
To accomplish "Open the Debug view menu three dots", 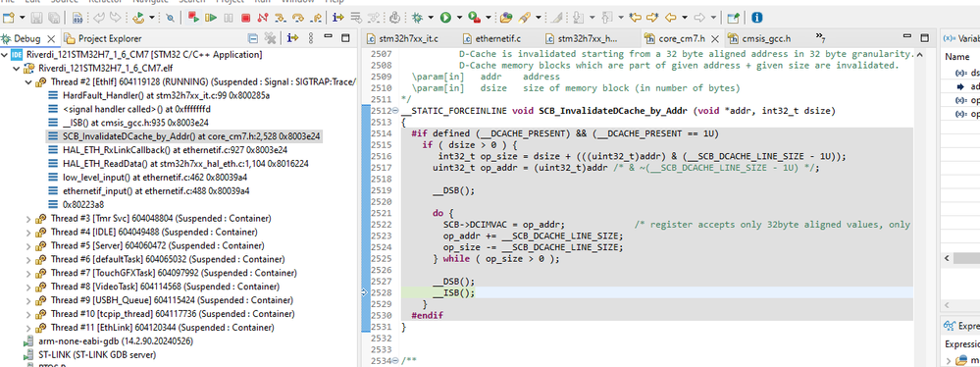I will click(x=311, y=38).
